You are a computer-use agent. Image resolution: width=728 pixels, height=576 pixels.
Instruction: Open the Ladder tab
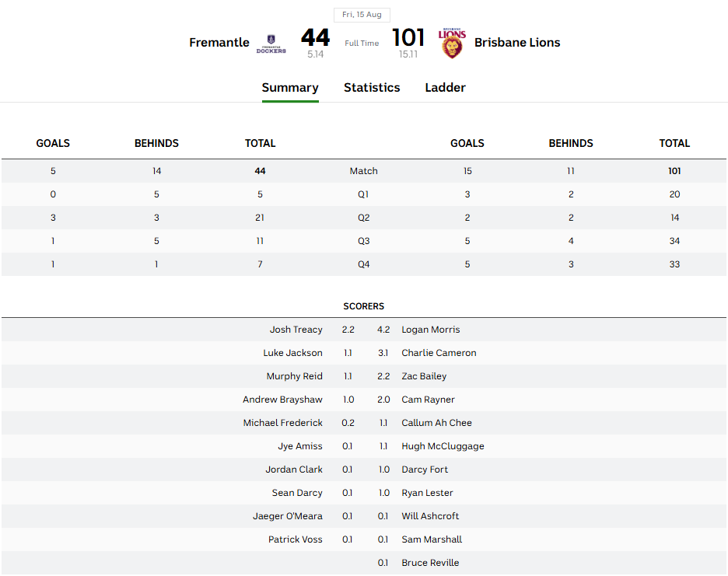click(445, 88)
